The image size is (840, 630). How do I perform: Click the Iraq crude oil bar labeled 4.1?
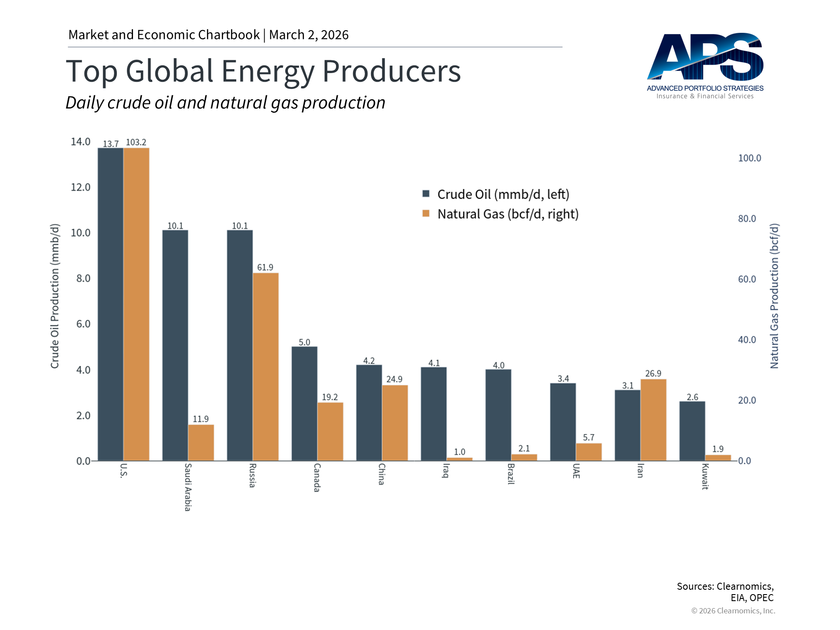click(434, 413)
